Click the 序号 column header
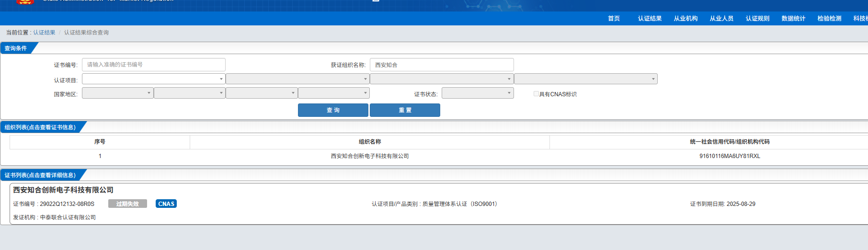The height and width of the screenshot is (250, 868). pyautogui.click(x=100, y=142)
